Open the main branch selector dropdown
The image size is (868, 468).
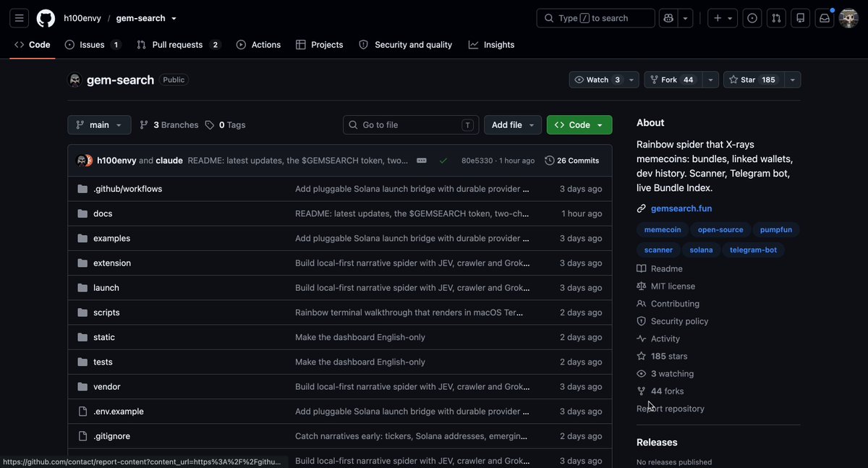click(x=99, y=125)
